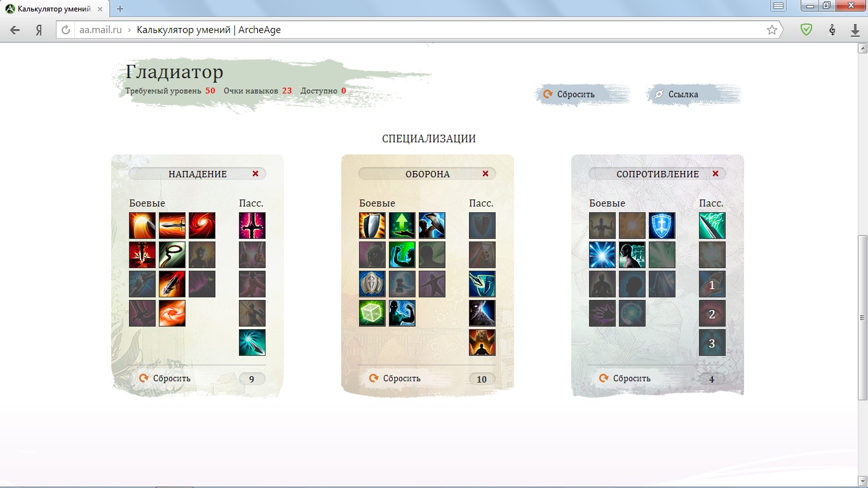Remove the Нападение specialization with red X
Screen dimensions: 868x488
[x=255, y=173]
